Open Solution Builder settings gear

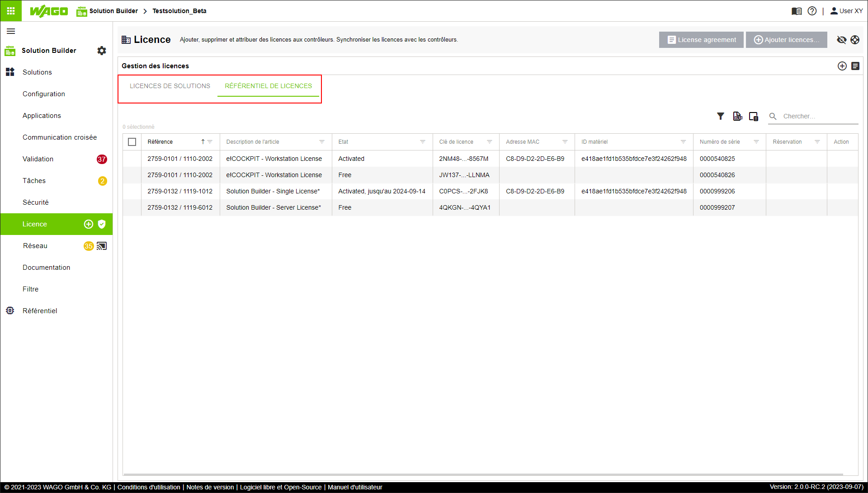click(102, 51)
